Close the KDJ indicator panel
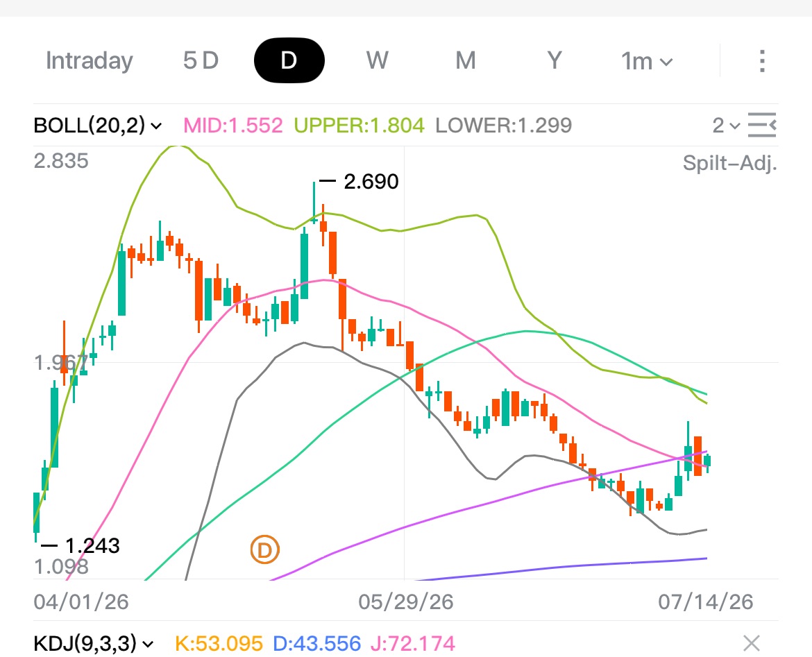The width and height of the screenshot is (812, 657). (752, 644)
